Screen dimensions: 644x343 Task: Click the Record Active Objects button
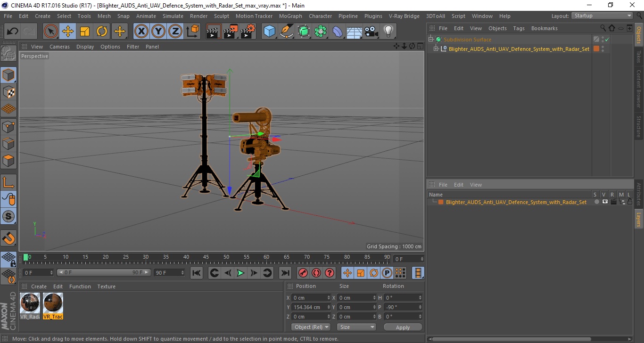[303, 273]
